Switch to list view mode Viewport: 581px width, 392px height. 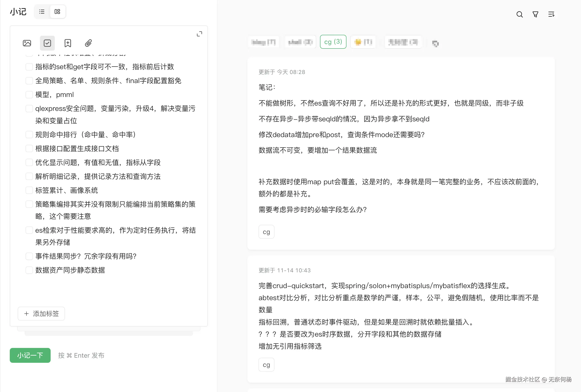point(42,12)
